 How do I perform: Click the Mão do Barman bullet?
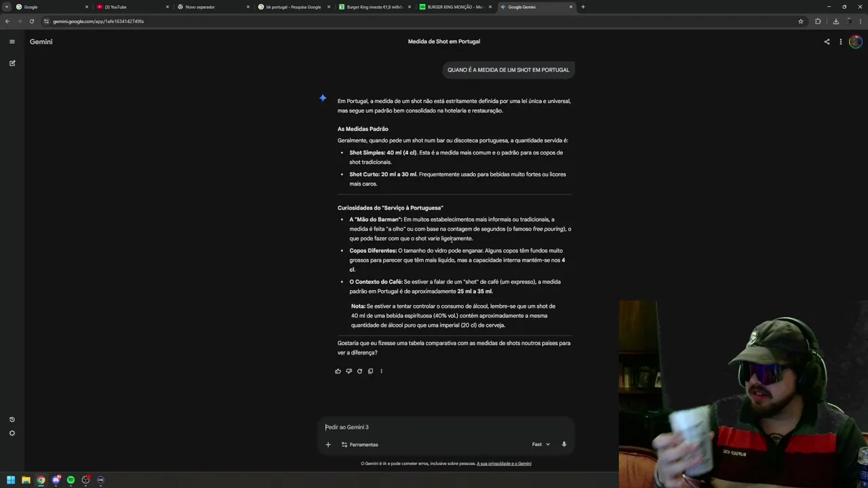pyautogui.click(x=460, y=229)
